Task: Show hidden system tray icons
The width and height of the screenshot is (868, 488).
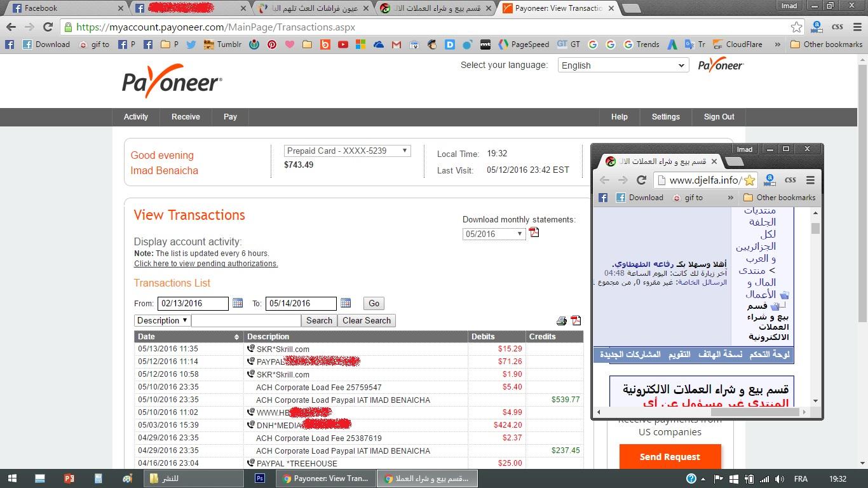Action: coord(703,479)
